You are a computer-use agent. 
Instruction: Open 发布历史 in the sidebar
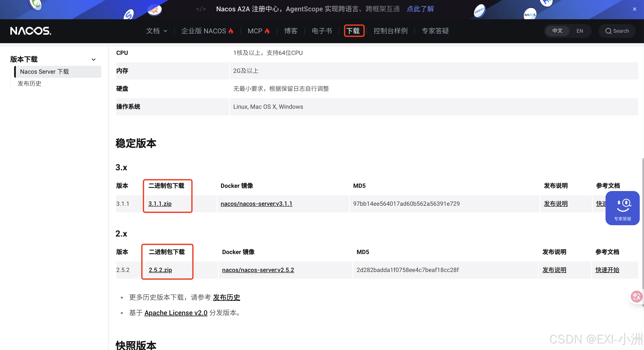pyautogui.click(x=29, y=84)
